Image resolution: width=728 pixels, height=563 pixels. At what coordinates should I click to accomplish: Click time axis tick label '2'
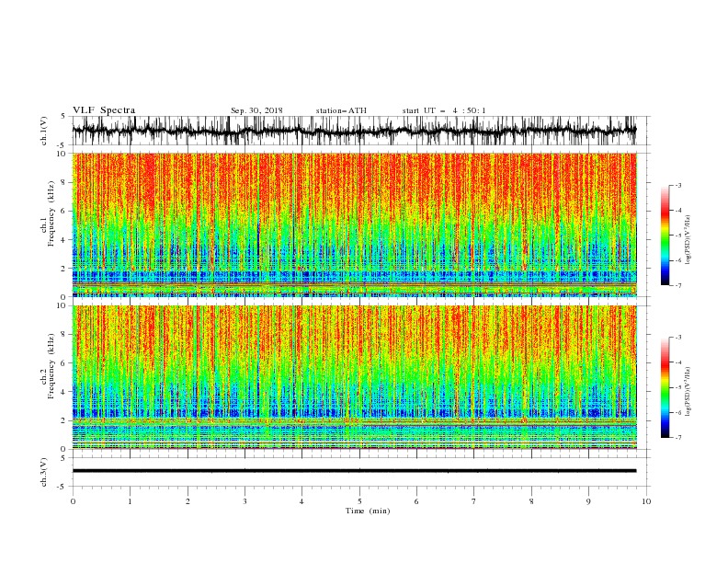188,501
